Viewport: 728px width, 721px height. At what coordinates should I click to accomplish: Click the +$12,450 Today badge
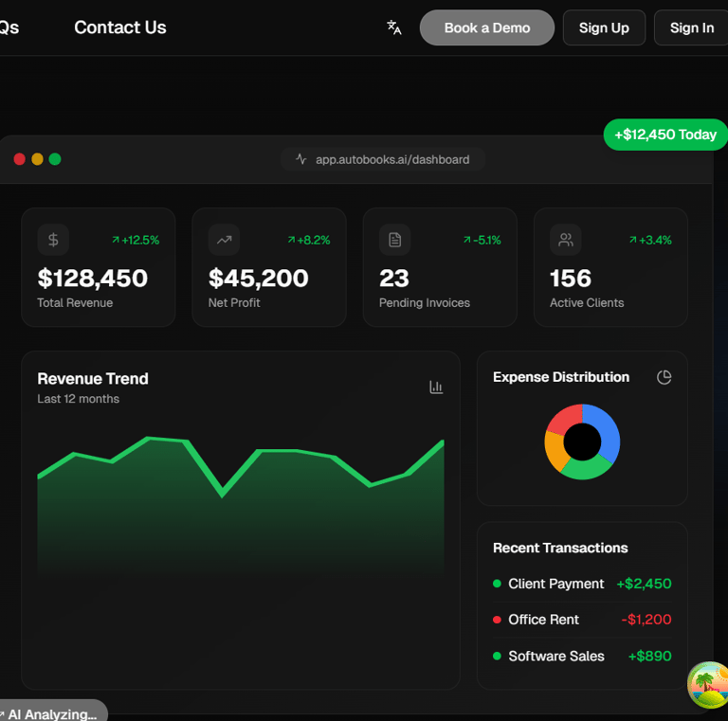[x=665, y=135]
